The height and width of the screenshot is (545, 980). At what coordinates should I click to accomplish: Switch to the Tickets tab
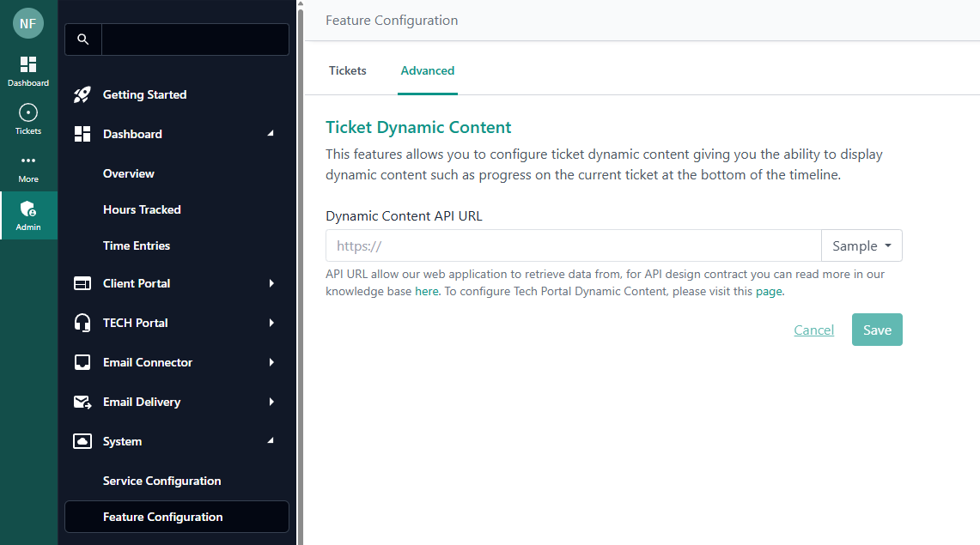click(348, 70)
